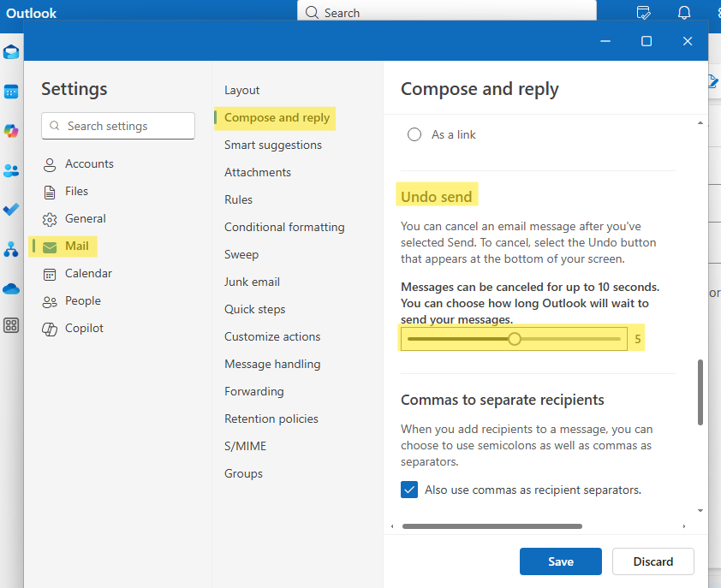
Task: Open Calendar settings category
Action: click(77, 274)
